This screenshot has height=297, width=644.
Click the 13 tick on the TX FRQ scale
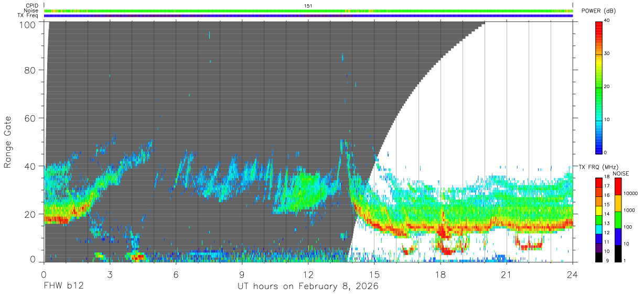tap(607, 224)
